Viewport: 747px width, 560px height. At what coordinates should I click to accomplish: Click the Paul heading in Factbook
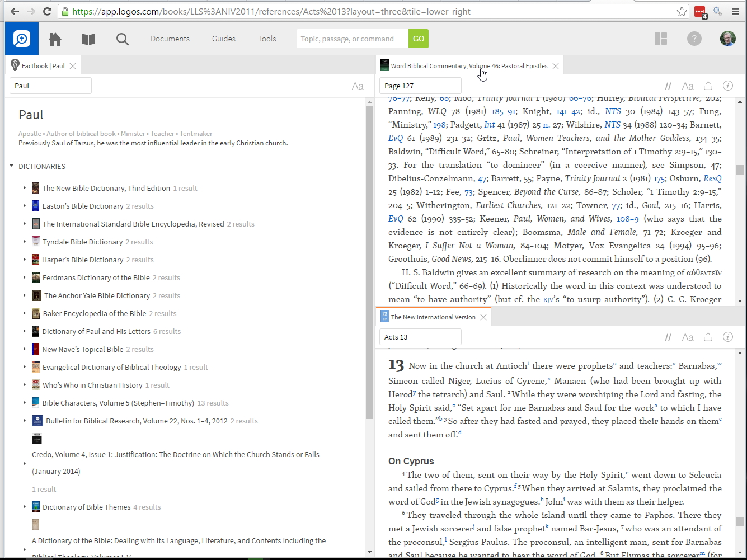(x=31, y=115)
